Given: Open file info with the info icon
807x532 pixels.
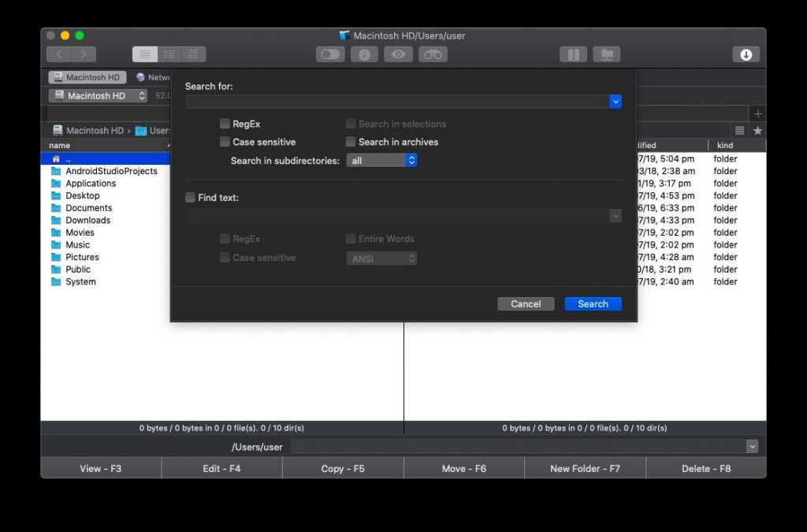Looking at the screenshot, I should tap(364, 54).
